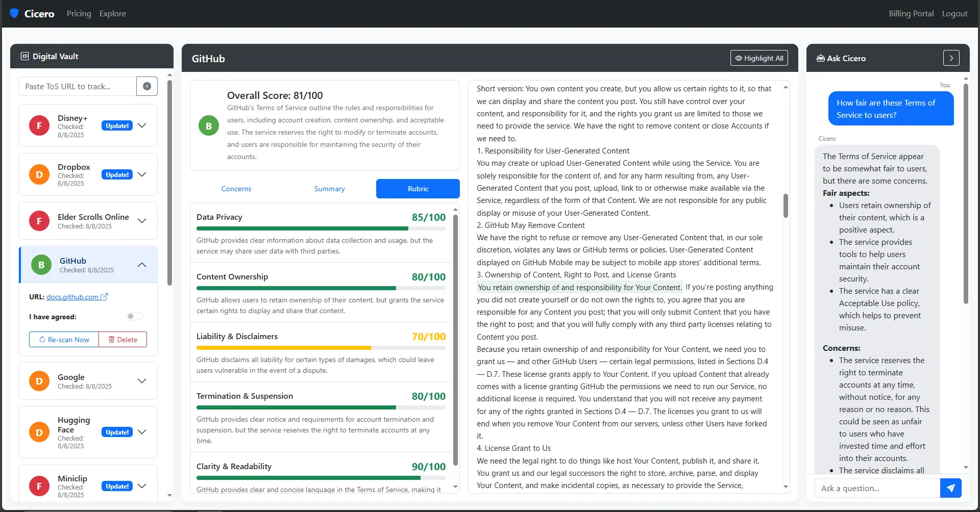Image resolution: width=980 pixels, height=512 pixels.
Task: Click the Overall Score: 81/100 heading
Action: (x=275, y=95)
